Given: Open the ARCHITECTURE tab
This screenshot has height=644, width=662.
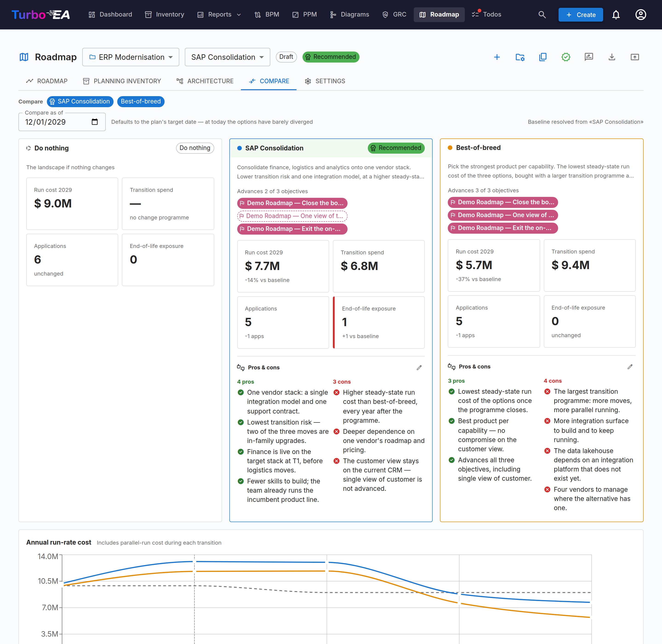Looking at the screenshot, I should point(205,81).
